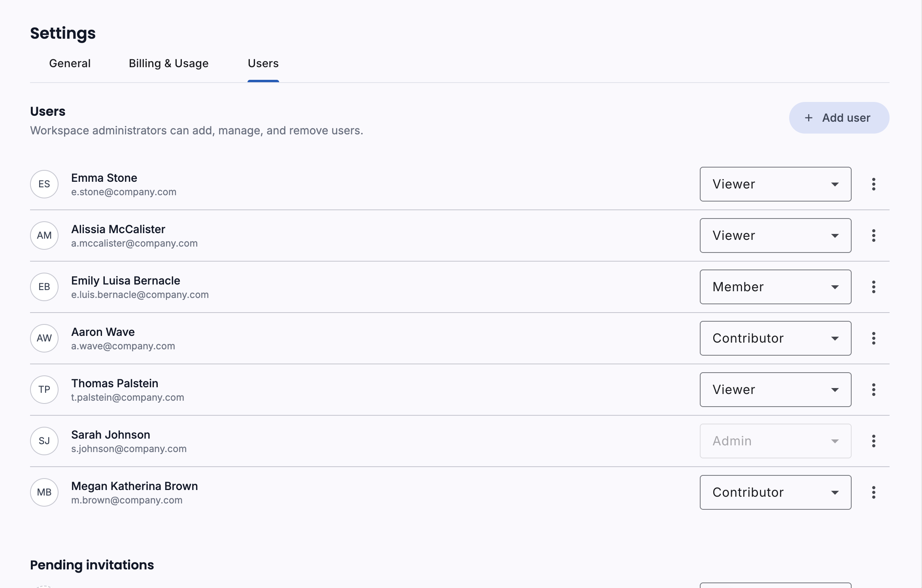Open more options menu for Emma Stone
The height and width of the screenshot is (588, 922).
873,184
